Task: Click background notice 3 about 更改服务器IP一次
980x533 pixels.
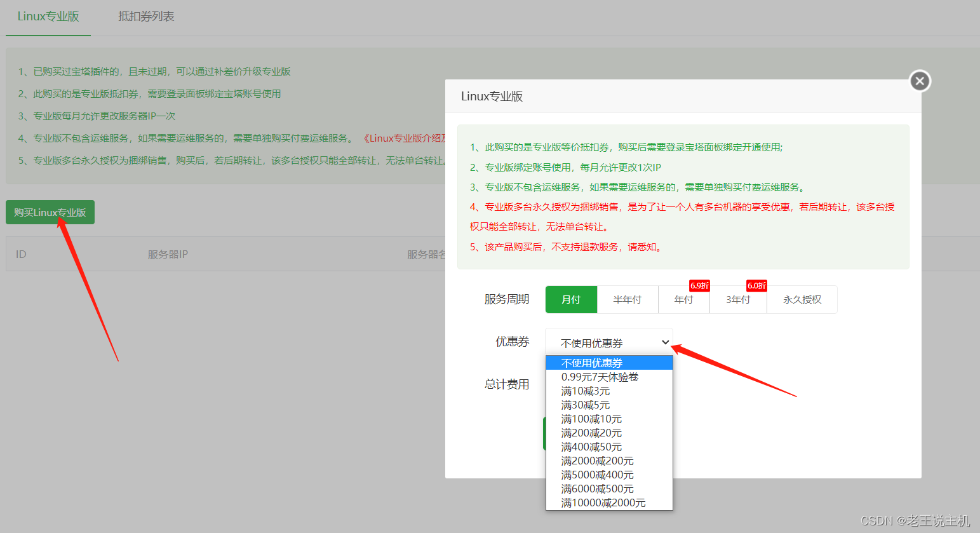Action: 97,116
